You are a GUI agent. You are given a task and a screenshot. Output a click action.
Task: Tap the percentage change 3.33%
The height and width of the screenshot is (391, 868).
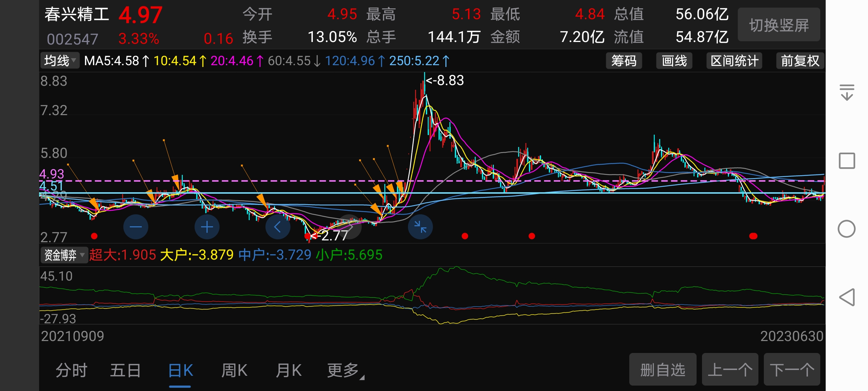[139, 39]
